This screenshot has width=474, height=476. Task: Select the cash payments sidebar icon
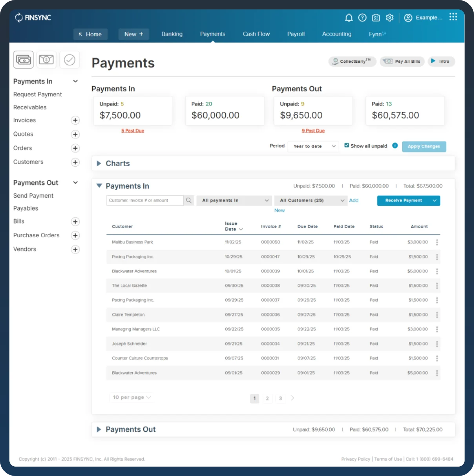click(x=23, y=59)
